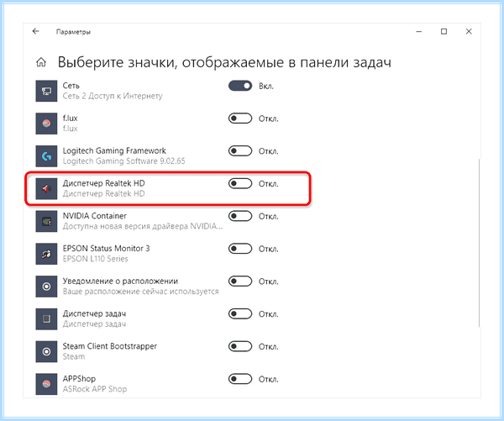Click the APPShop icon
Viewport: 504px width, 421px height.
pyautogui.click(x=46, y=384)
